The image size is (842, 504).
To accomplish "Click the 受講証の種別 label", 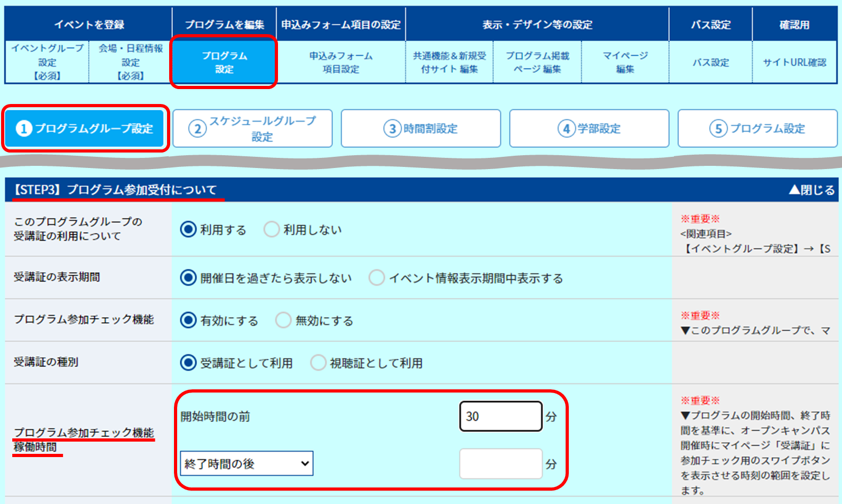I will (46, 362).
